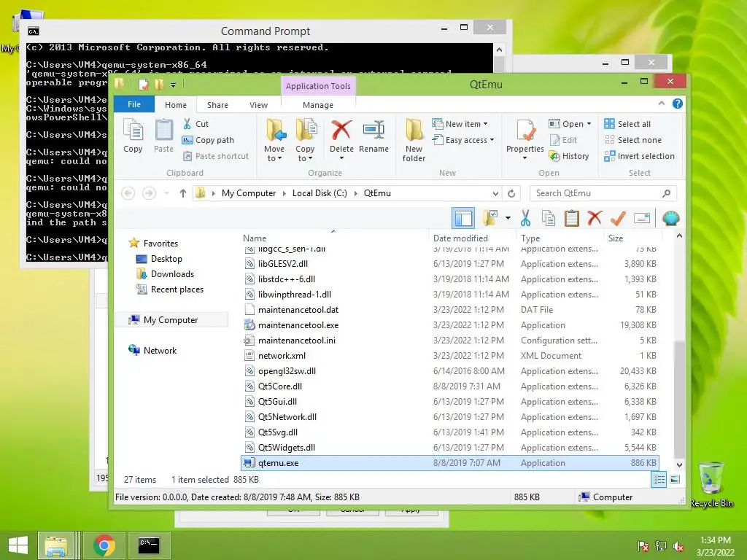Refresh the QtEmu folder view

click(x=511, y=193)
